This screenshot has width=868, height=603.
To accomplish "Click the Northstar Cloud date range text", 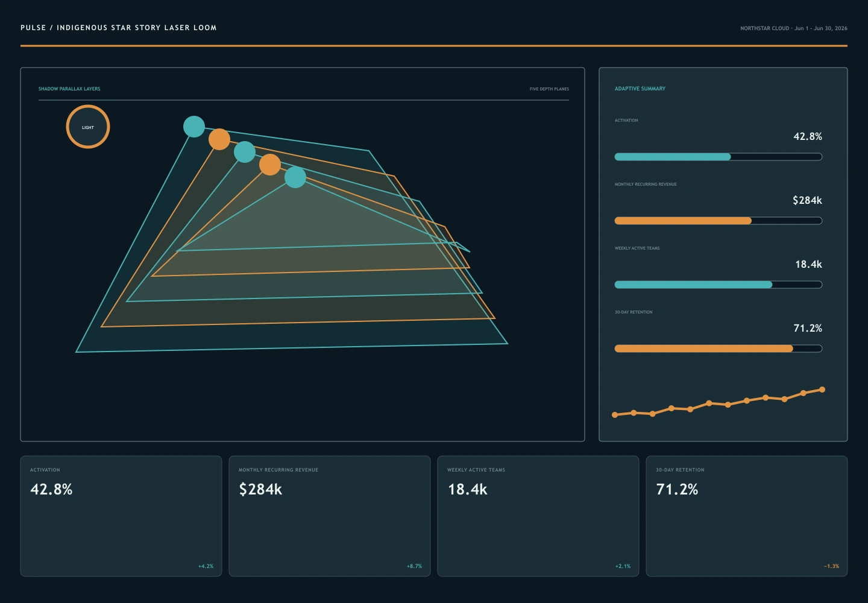I will coord(794,28).
